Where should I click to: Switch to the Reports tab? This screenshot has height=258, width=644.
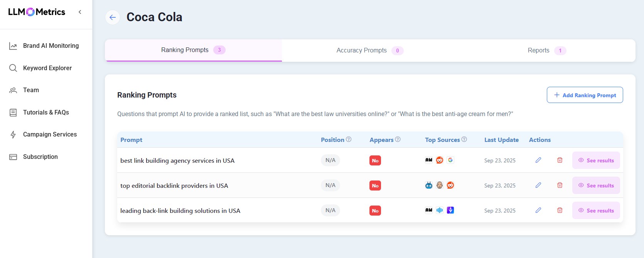547,51
